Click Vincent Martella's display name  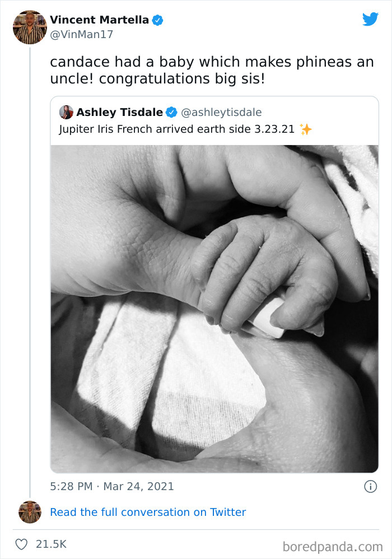[97, 19]
